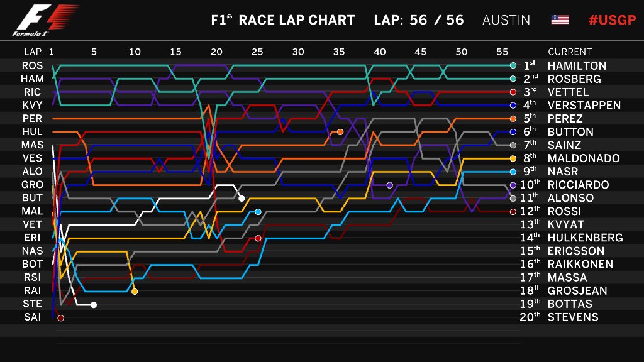Click the United States flag icon
644x362 pixels.
click(x=559, y=19)
